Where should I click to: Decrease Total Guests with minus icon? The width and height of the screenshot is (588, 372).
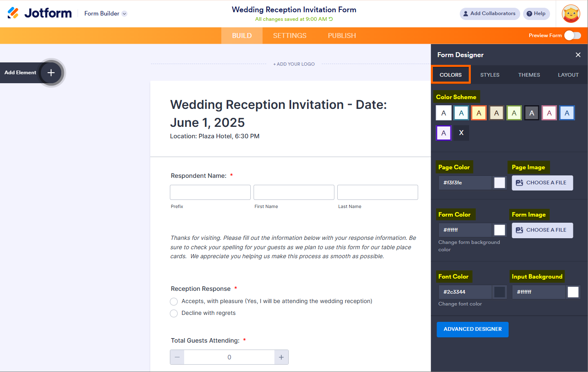(177, 357)
